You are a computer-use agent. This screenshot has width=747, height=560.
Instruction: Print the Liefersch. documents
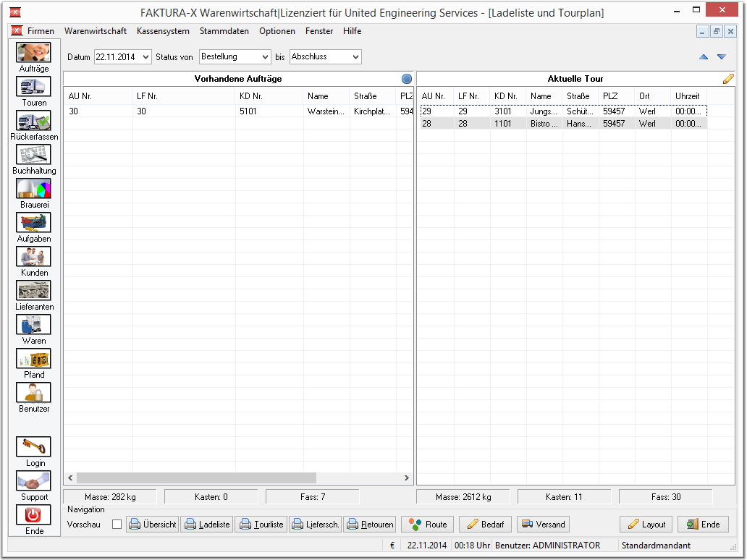pos(316,525)
